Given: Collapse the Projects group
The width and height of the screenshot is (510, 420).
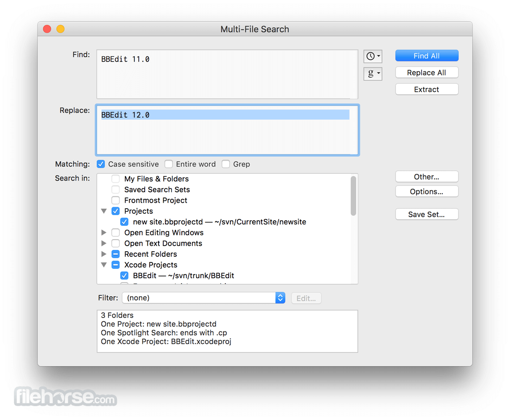Looking at the screenshot, I should [x=104, y=211].
